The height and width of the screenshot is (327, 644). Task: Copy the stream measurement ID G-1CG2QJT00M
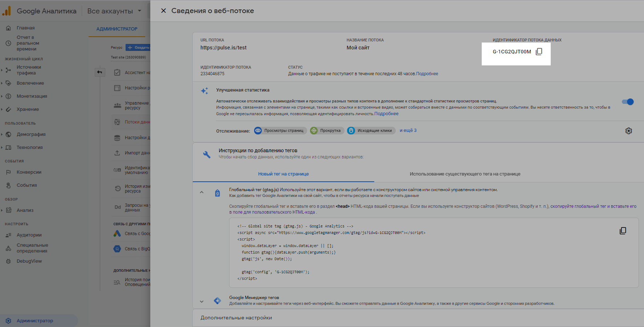(539, 52)
